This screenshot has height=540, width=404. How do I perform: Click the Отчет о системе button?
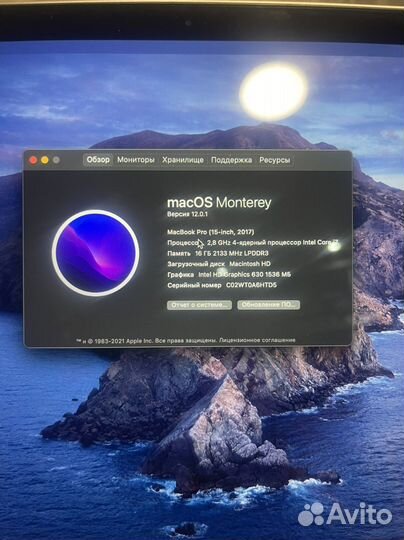point(199,305)
